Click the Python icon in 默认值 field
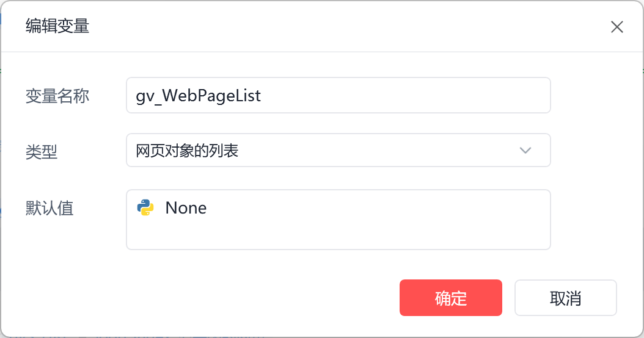Screen dimensions: 644x338 145,208
